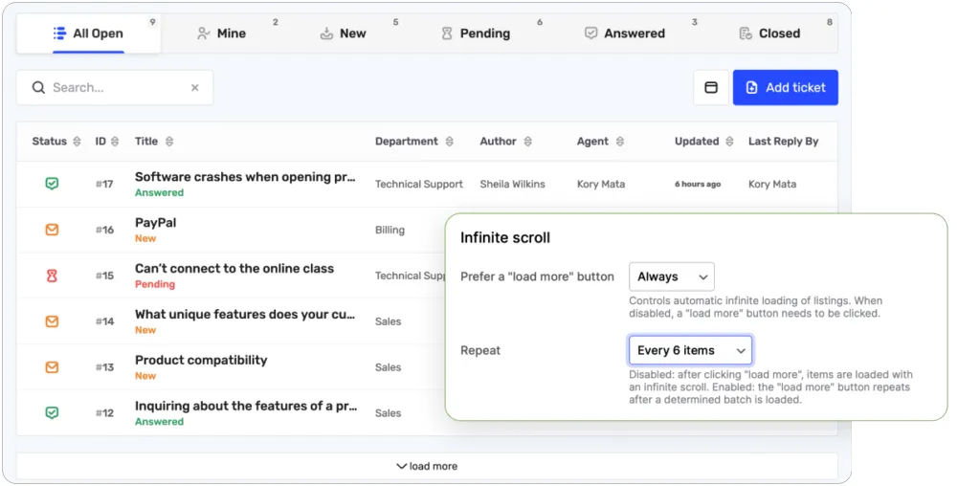The width and height of the screenshot is (980, 486).
Task: Click ticket ID #12
Action: pyautogui.click(x=104, y=413)
